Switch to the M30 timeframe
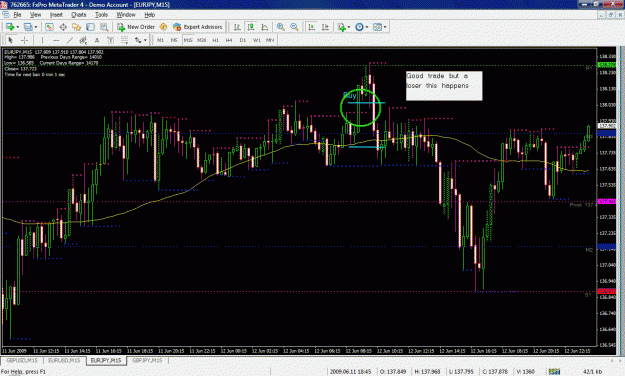 coord(202,40)
